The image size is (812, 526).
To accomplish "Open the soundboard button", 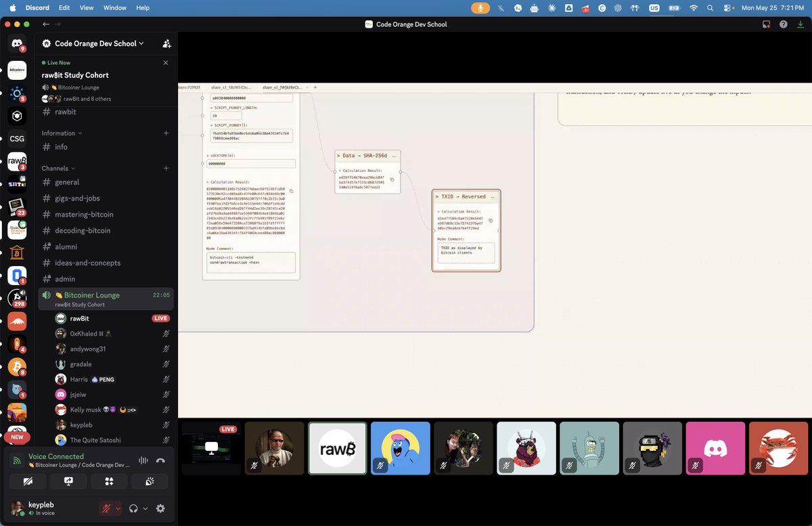I will (x=149, y=481).
